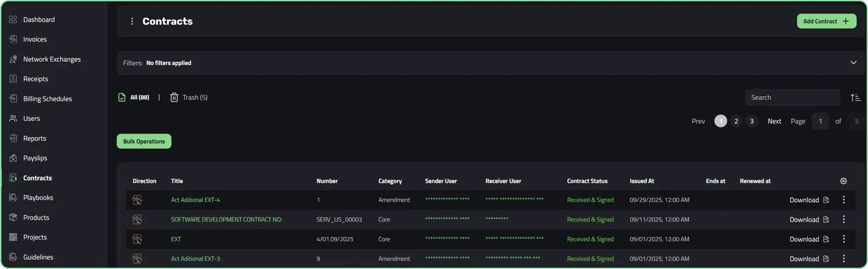Open the Act Aditional EXT-3 title link
This screenshot has width=868, height=269.
tap(195, 259)
